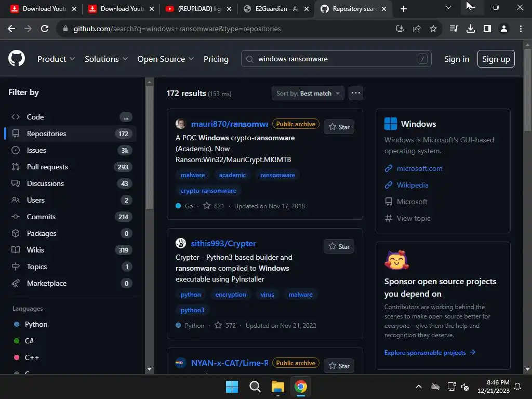Click Explore sponsorable projects
The height and width of the screenshot is (399, 532).
pyautogui.click(x=430, y=353)
